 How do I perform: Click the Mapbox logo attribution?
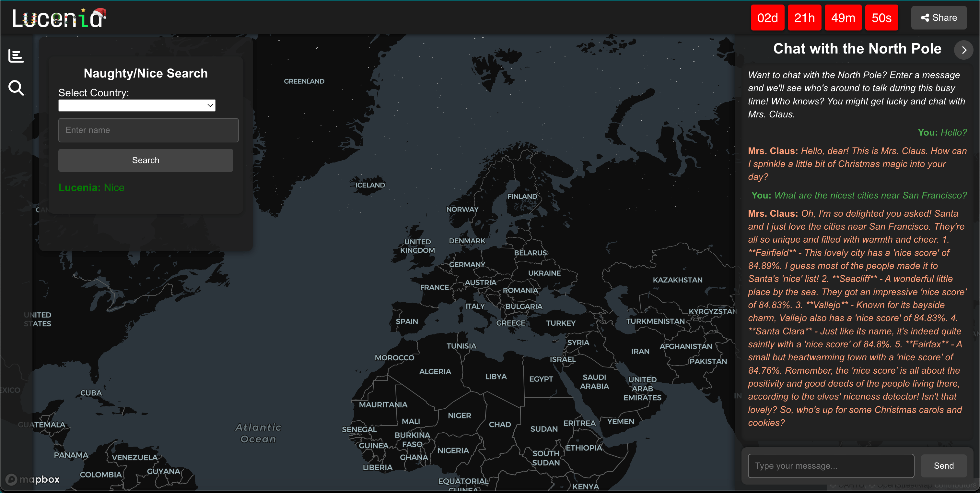point(33,479)
